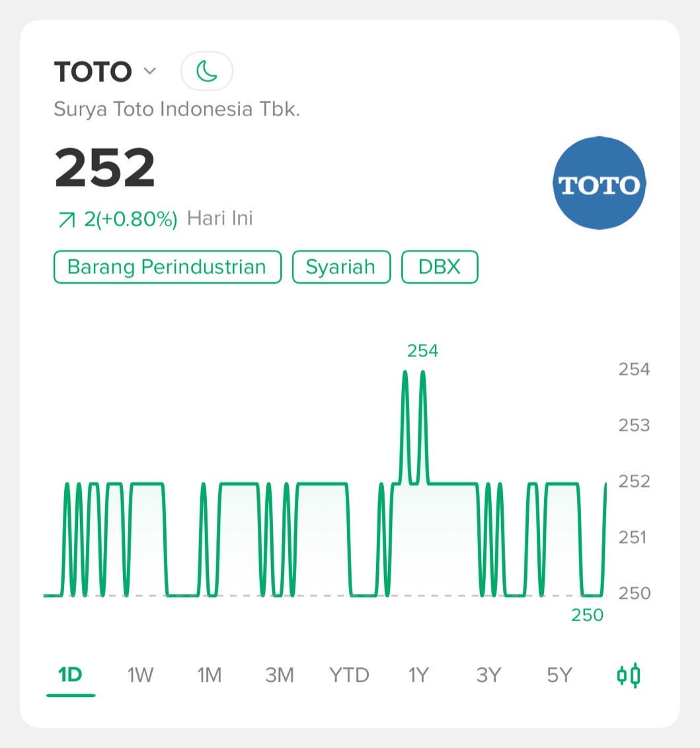
Task: Open the Barang Perindustrian sector tag
Action: pyautogui.click(x=167, y=267)
